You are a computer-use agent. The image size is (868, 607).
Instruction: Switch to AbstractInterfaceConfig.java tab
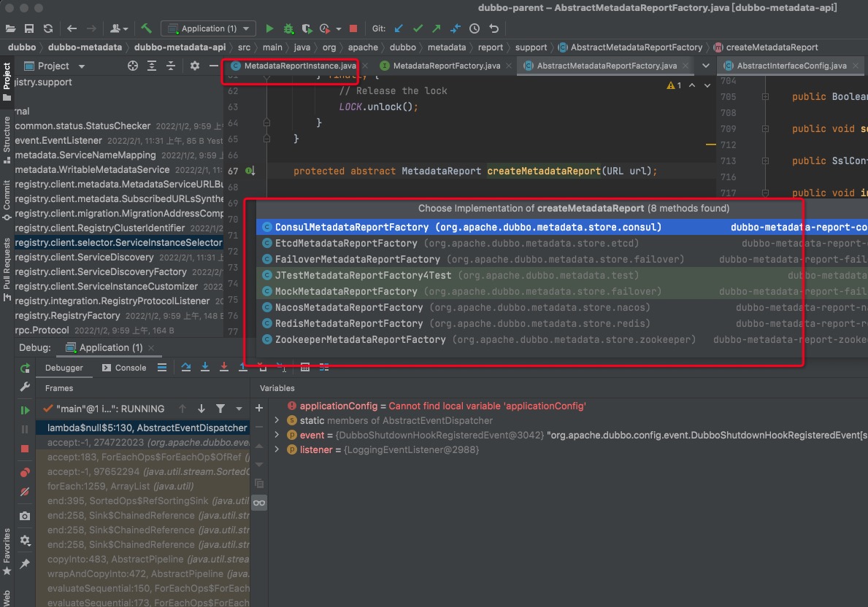791,66
